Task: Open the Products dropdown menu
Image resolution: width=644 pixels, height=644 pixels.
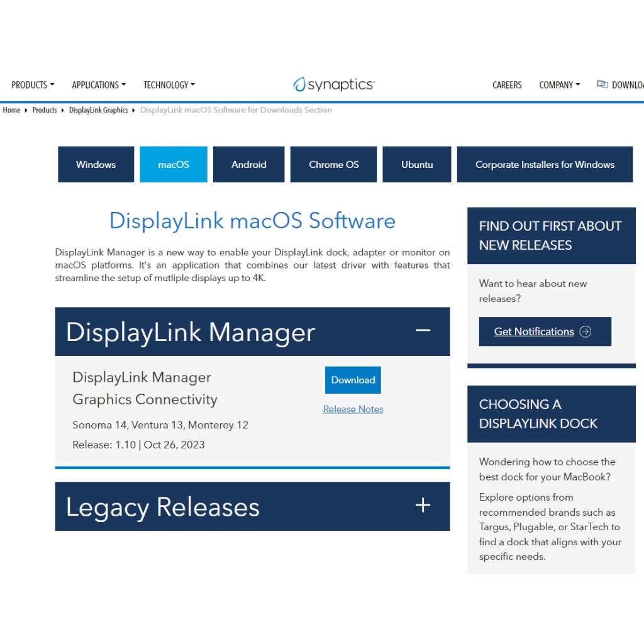Action: (x=33, y=85)
